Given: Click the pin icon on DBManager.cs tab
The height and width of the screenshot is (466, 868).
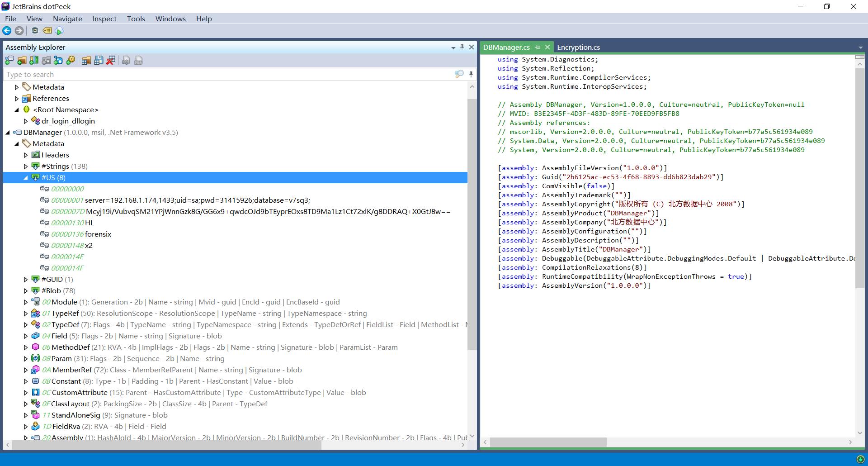Looking at the screenshot, I should coord(538,48).
